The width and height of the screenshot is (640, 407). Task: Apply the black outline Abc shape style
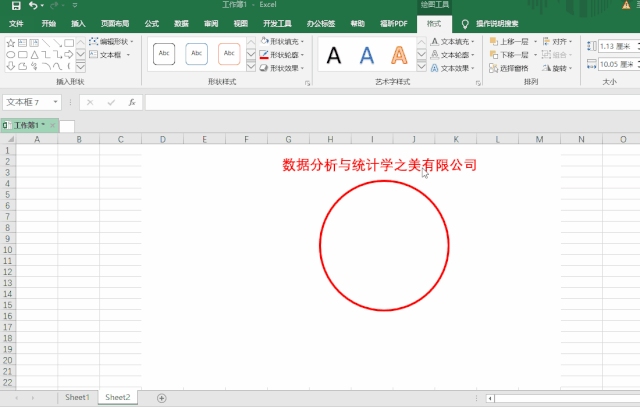click(164, 54)
